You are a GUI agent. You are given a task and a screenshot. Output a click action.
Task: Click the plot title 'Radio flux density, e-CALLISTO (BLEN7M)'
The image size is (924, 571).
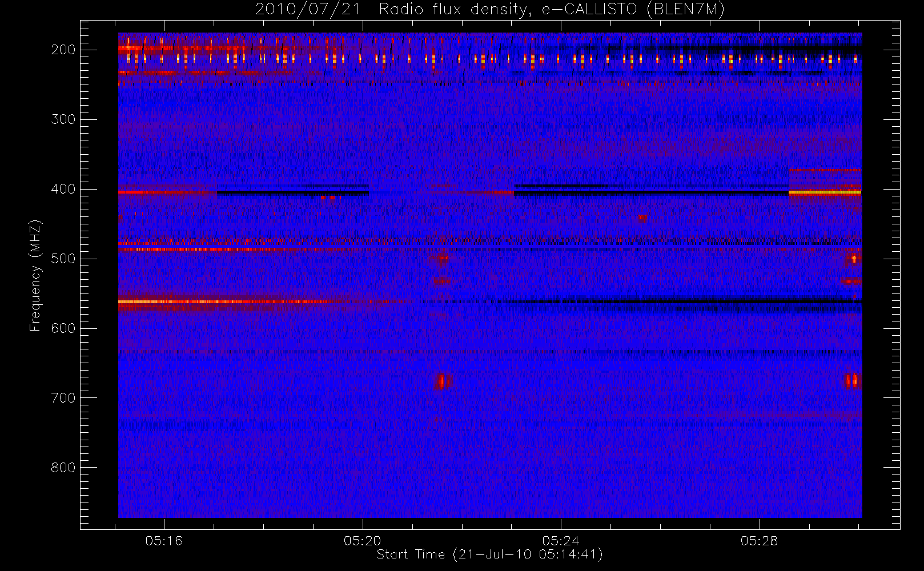(552, 10)
